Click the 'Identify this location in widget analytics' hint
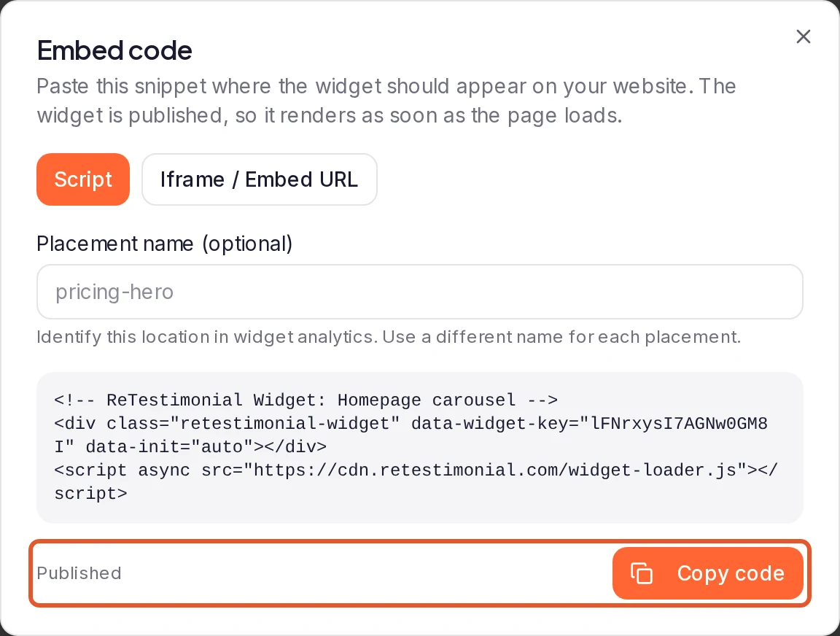Screen dimensions: 840x636 coord(389,336)
